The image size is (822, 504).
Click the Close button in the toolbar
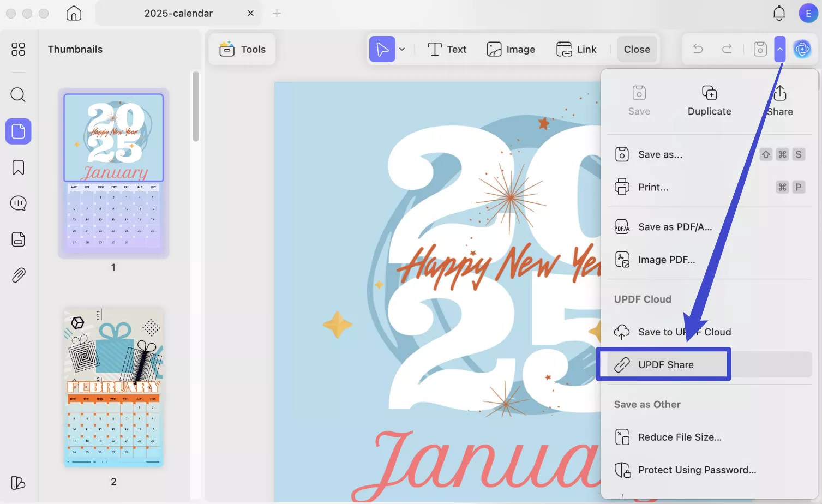click(x=637, y=49)
